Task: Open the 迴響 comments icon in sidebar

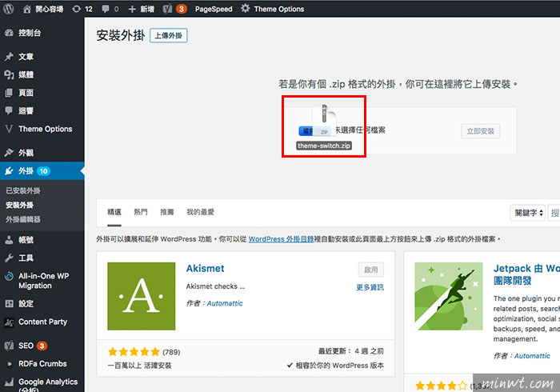Action: [x=9, y=110]
